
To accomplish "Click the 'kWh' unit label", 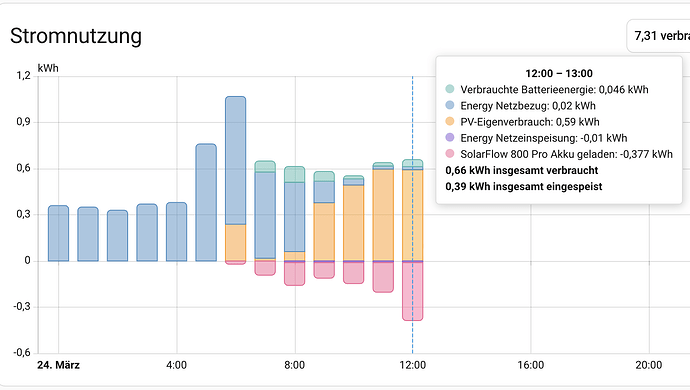I will (x=48, y=68).
